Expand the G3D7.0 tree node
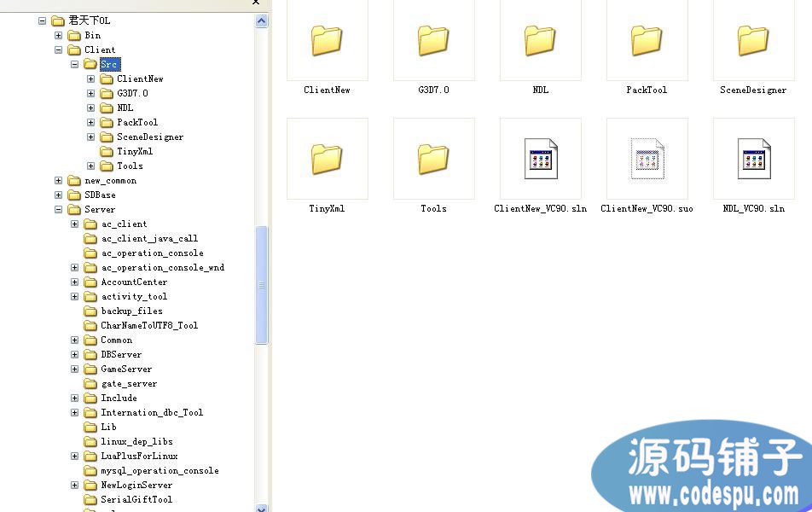 pos(90,93)
